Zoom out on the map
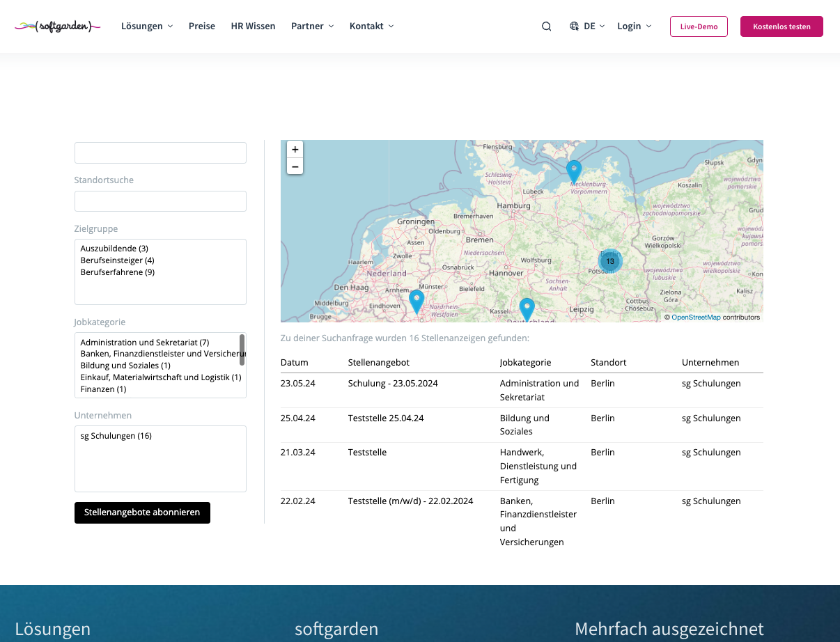The height and width of the screenshot is (642, 840). coord(295,166)
